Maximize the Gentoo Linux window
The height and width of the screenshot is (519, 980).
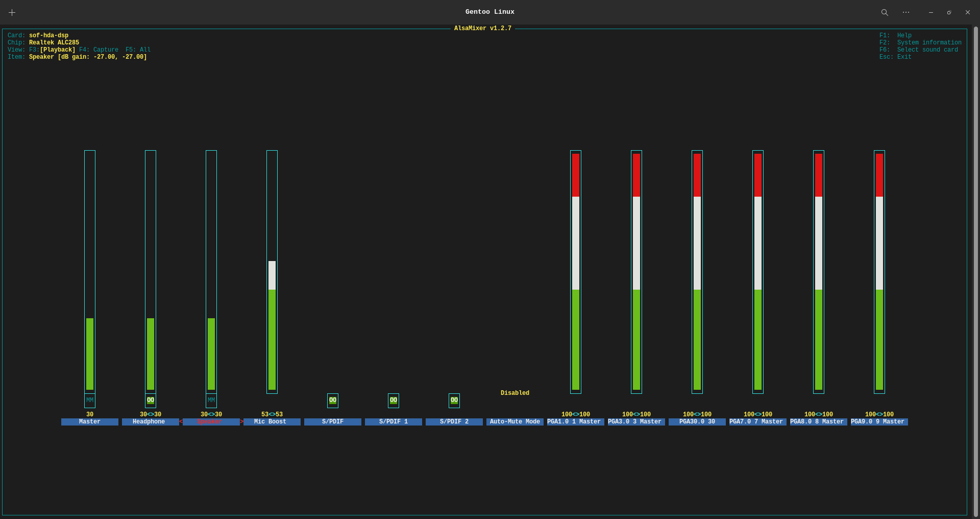pos(949,12)
